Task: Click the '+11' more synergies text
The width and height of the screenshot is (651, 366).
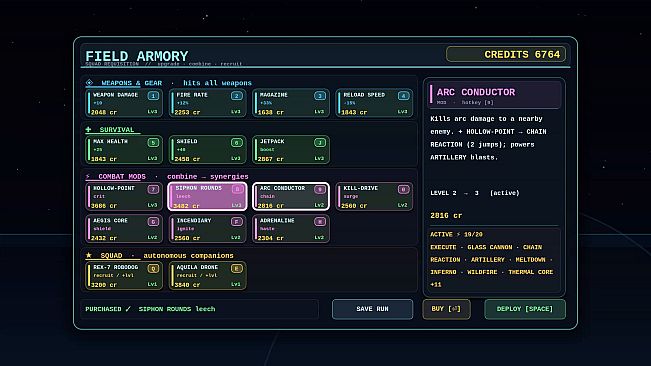Action: (x=436, y=285)
